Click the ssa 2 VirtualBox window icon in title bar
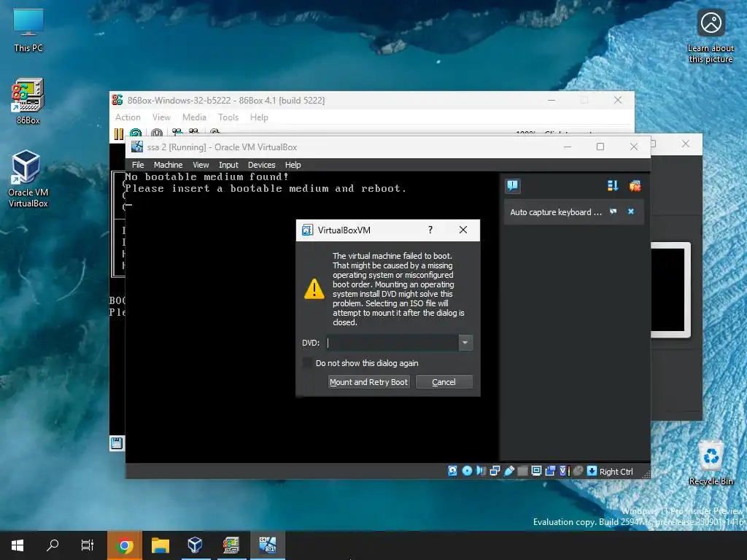The width and height of the screenshot is (747, 560). coord(137,147)
